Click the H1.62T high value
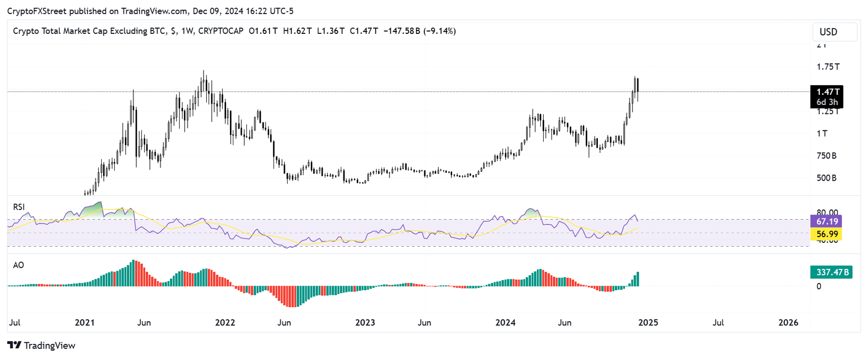The image size is (868, 358). tap(297, 31)
